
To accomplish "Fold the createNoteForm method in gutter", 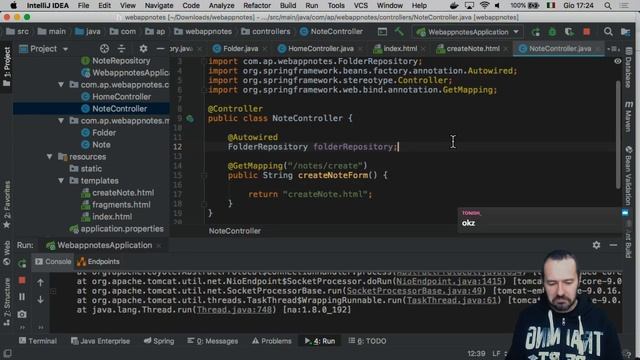I will click(204, 176).
